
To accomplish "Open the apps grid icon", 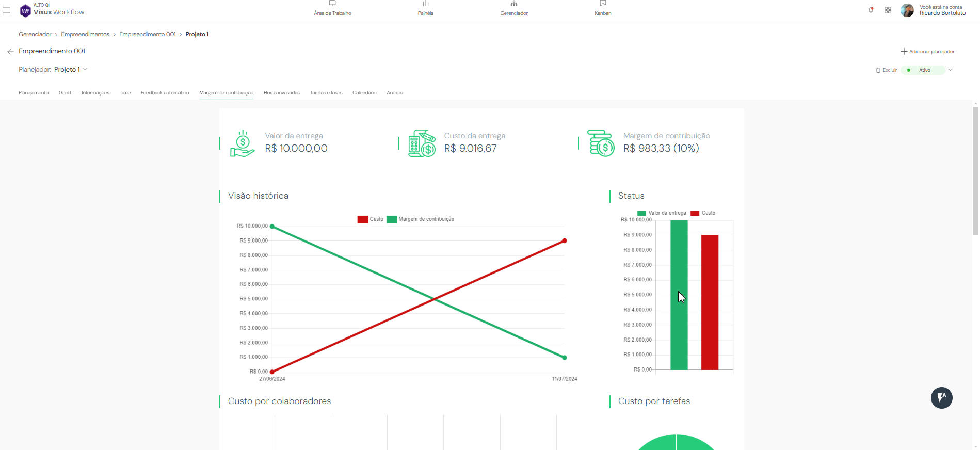I will (x=888, y=10).
